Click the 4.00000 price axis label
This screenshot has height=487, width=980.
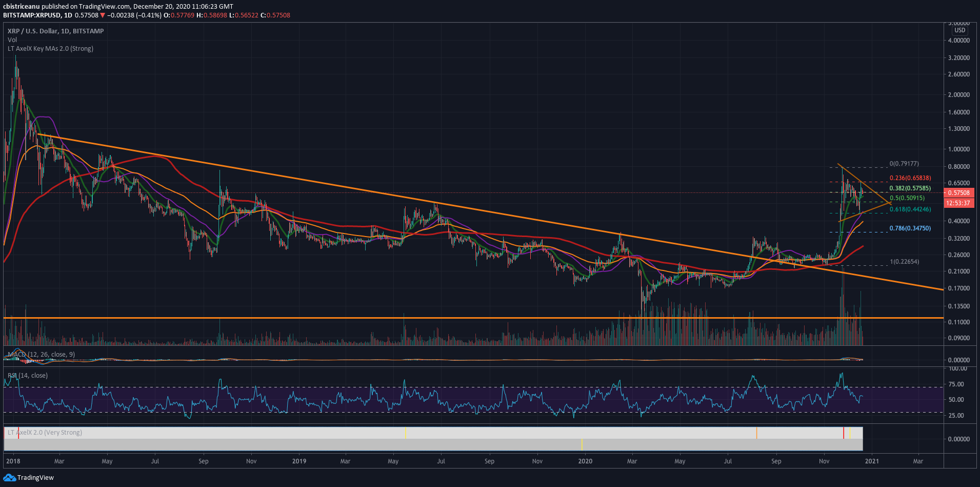pyautogui.click(x=959, y=41)
